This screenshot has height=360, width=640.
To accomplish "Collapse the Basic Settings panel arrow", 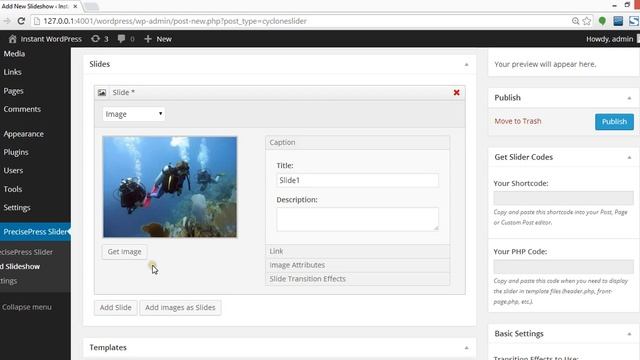I will click(x=629, y=334).
